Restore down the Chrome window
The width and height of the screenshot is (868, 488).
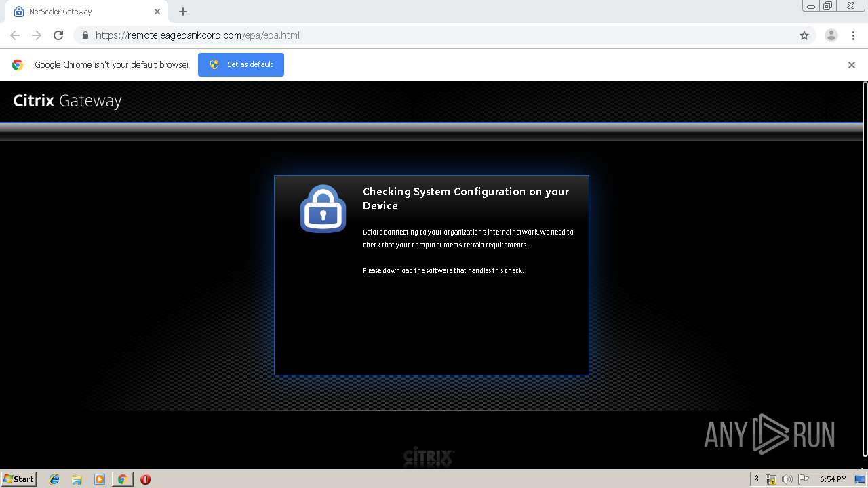(x=828, y=6)
